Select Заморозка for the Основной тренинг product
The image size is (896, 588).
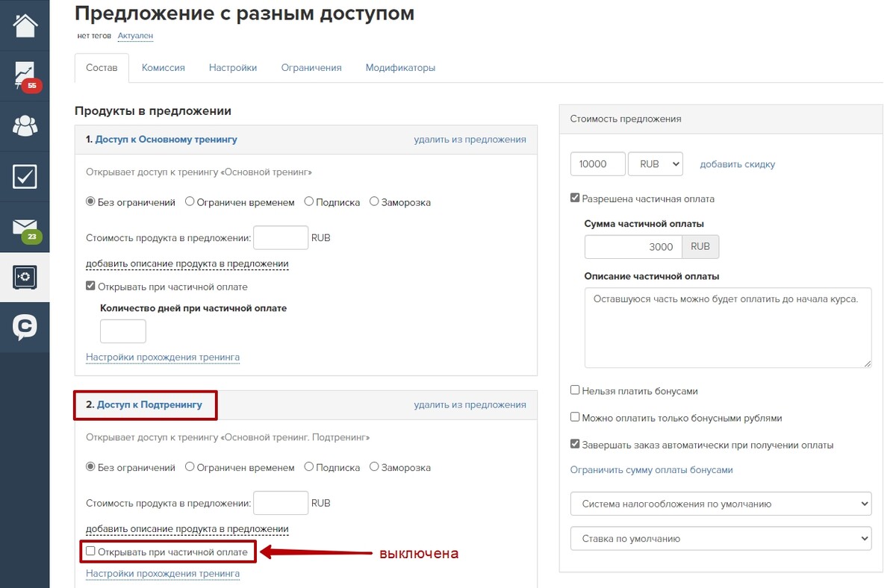click(x=374, y=201)
